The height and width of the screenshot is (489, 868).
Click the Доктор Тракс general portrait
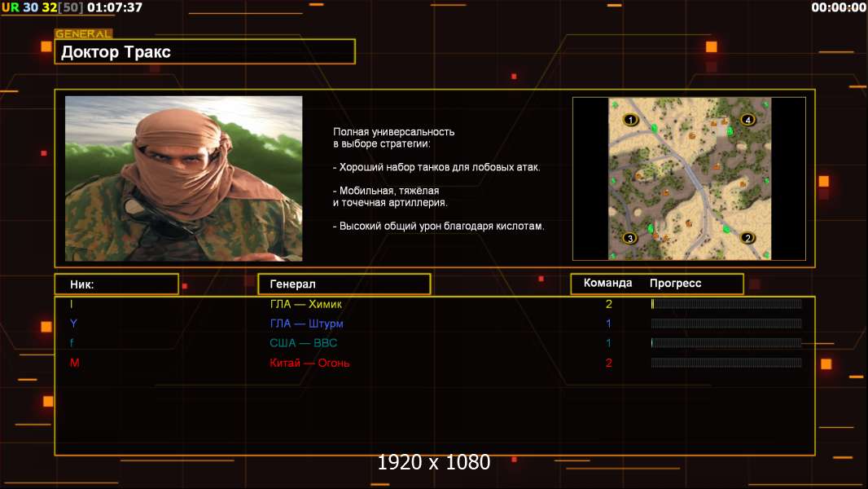coord(183,178)
